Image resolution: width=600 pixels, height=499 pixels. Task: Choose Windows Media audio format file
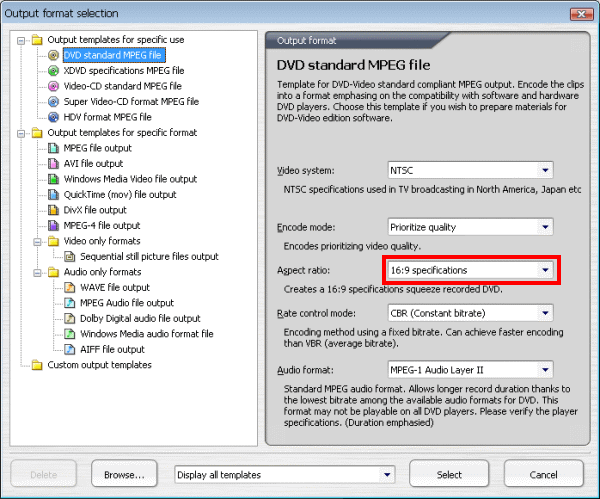(x=147, y=334)
